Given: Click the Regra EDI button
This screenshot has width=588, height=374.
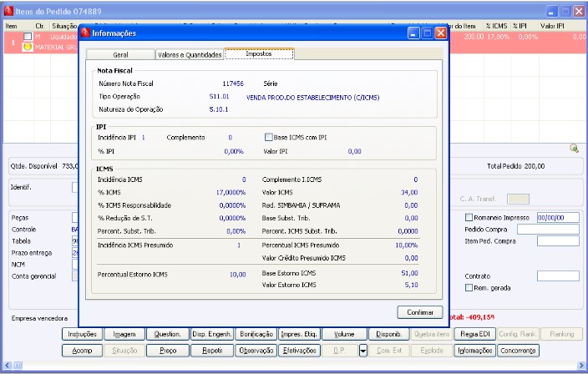Looking at the screenshot, I should (475, 334).
